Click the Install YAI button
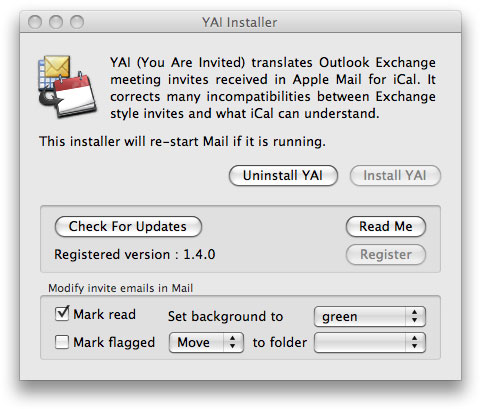 click(395, 175)
